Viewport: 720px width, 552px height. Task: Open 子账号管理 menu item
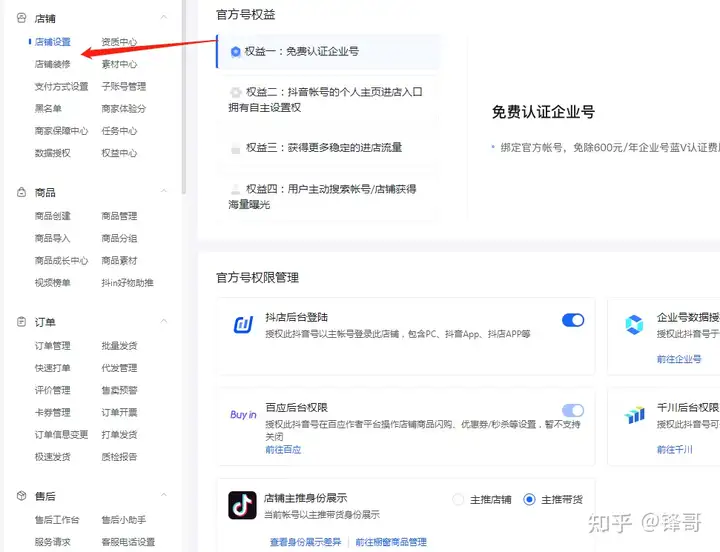coord(124,86)
